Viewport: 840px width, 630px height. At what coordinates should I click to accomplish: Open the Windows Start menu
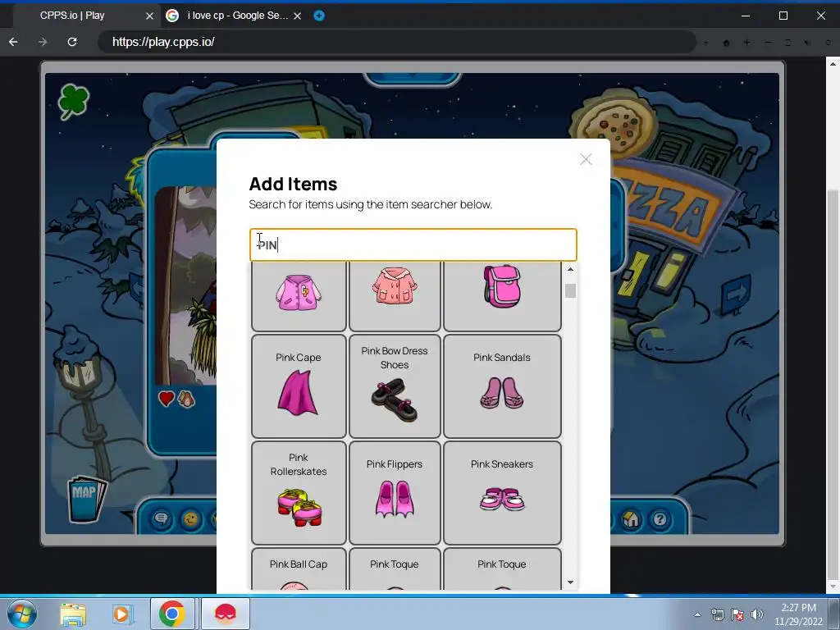[21, 614]
